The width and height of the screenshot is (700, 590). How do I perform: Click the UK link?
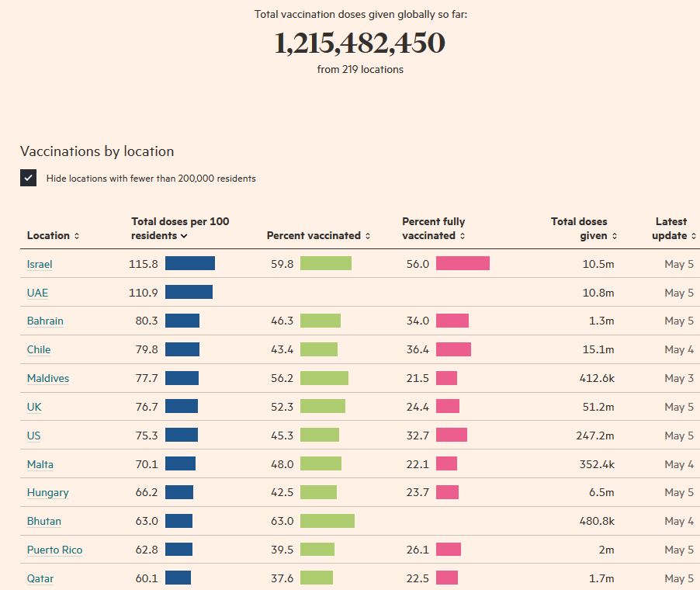[x=34, y=407]
